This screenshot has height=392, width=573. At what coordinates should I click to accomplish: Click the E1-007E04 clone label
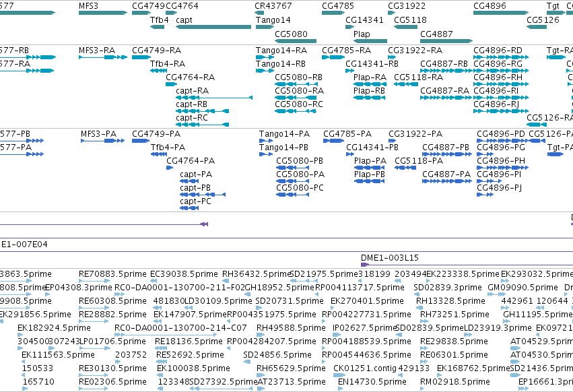click(24, 244)
